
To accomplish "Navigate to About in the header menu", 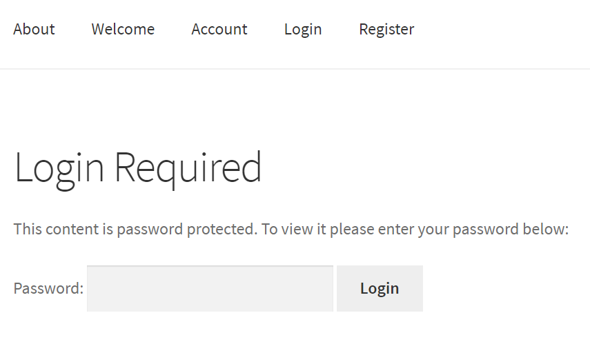I will pos(34,29).
